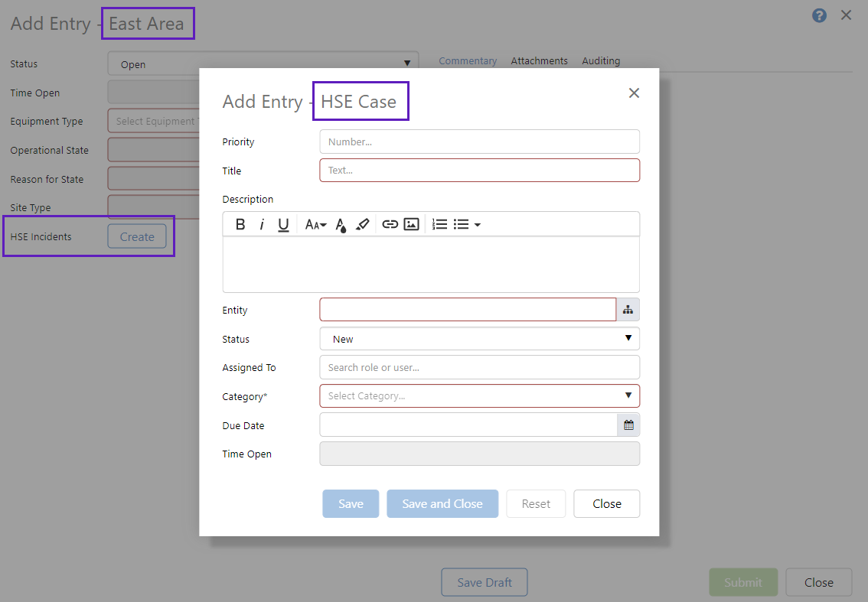Click the Entity input field
This screenshot has width=868, height=602.
point(468,310)
